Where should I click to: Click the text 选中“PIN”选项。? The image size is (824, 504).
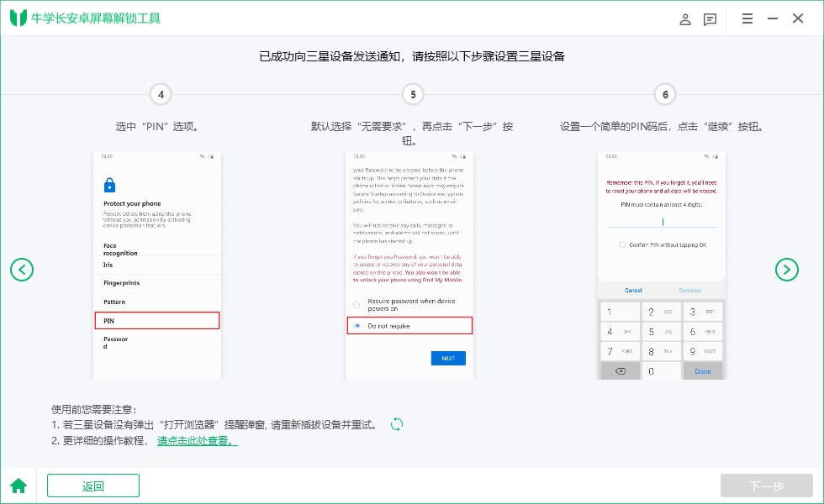click(157, 127)
